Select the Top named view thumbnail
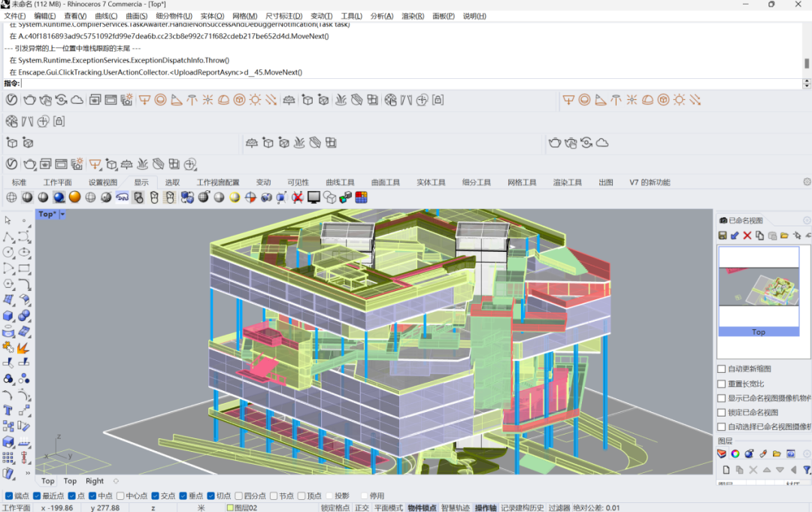This screenshot has width=812, height=512. tap(759, 291)
